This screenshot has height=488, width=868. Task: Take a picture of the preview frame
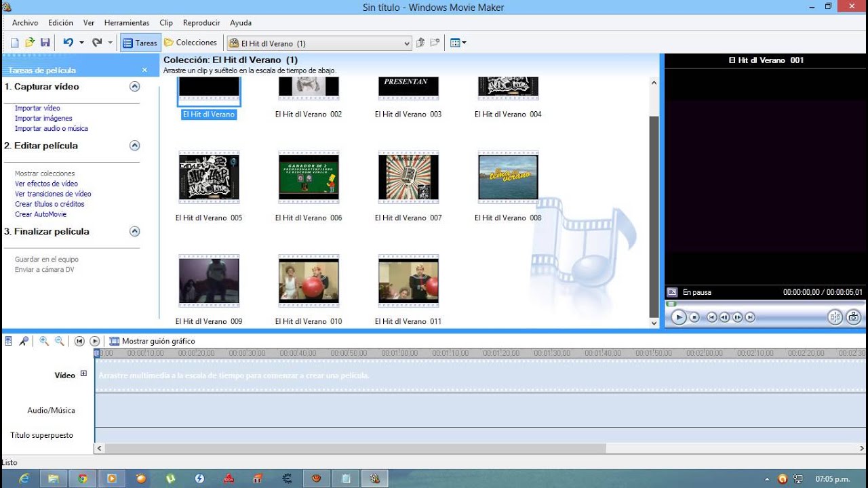click(x=853, y=317)
